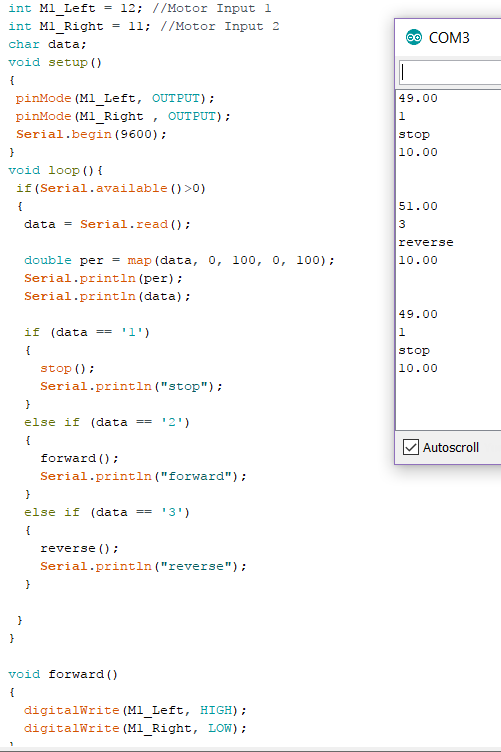Screen dimensions: 501x752
Task: Click the 'reverse' line in serial output
Action: 426,242
